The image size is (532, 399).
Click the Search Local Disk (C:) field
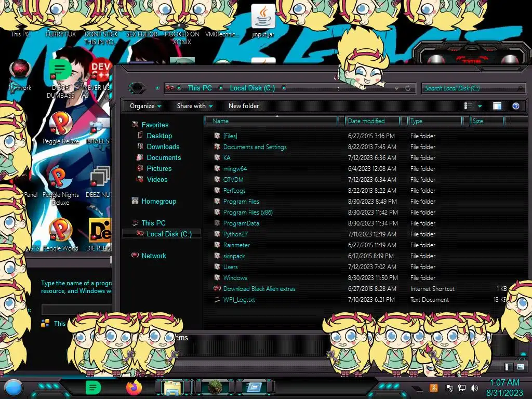tap(473, 88)
